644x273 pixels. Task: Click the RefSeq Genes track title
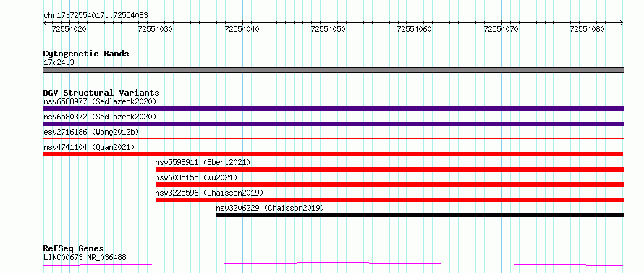coord(73,249)
